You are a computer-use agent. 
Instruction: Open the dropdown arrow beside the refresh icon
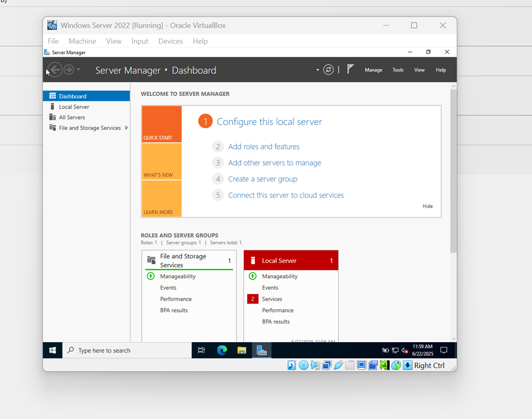(318, 70)
